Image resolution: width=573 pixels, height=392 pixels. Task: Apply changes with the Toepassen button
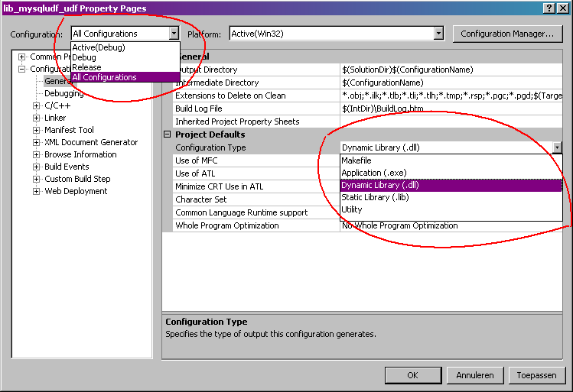click(536, 375)
